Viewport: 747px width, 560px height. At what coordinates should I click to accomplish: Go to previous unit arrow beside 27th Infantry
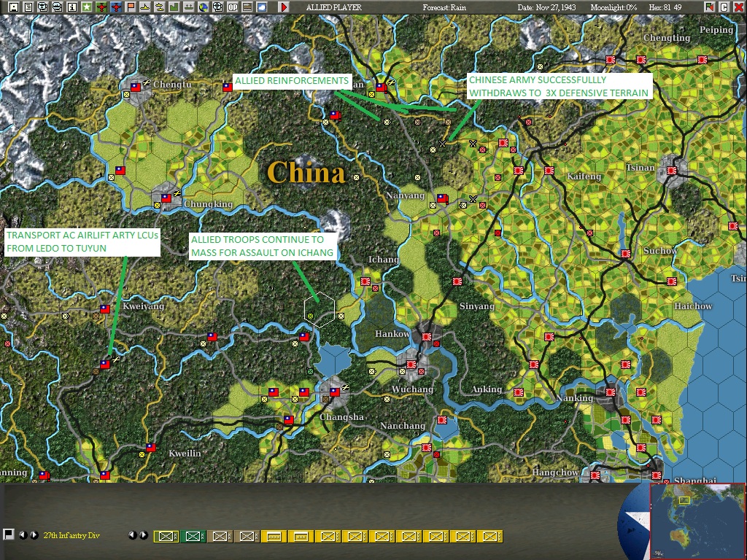(x=23, y=535)
